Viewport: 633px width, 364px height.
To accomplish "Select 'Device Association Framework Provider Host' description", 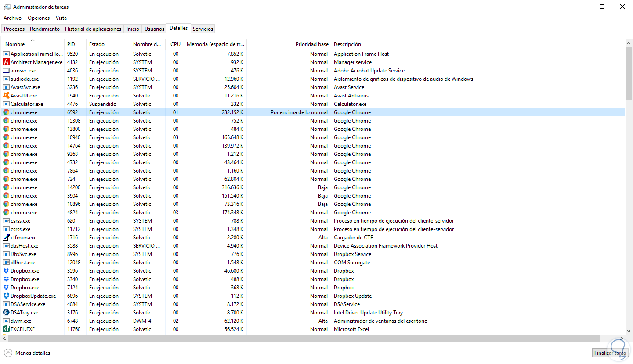I will pos(386,246).
